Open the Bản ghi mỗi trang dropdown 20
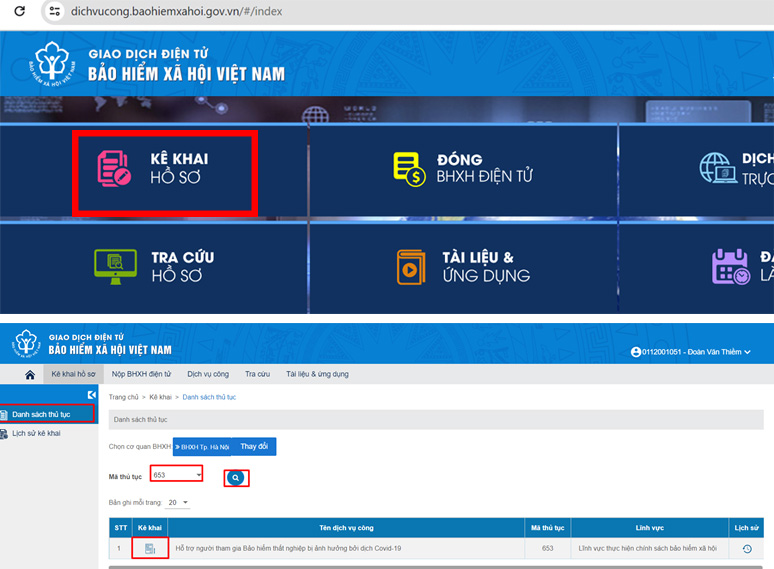774x569 pixels. click(x=178, y=502)
